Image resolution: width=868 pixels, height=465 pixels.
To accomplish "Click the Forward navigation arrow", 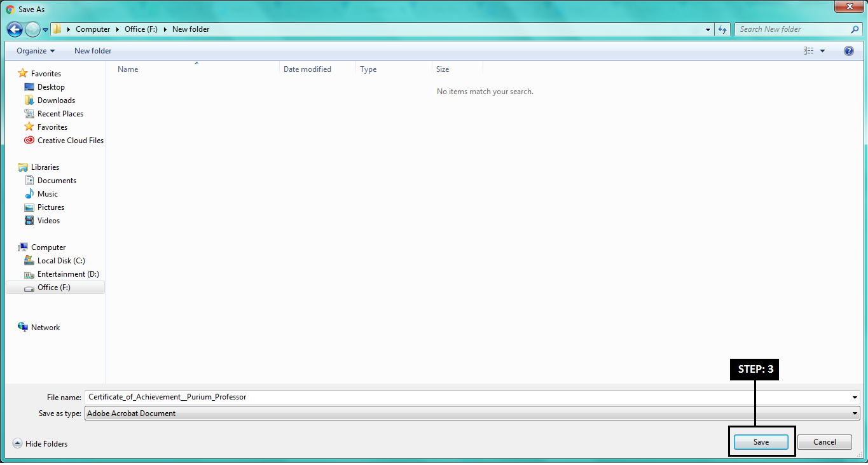I will [32, 29].
